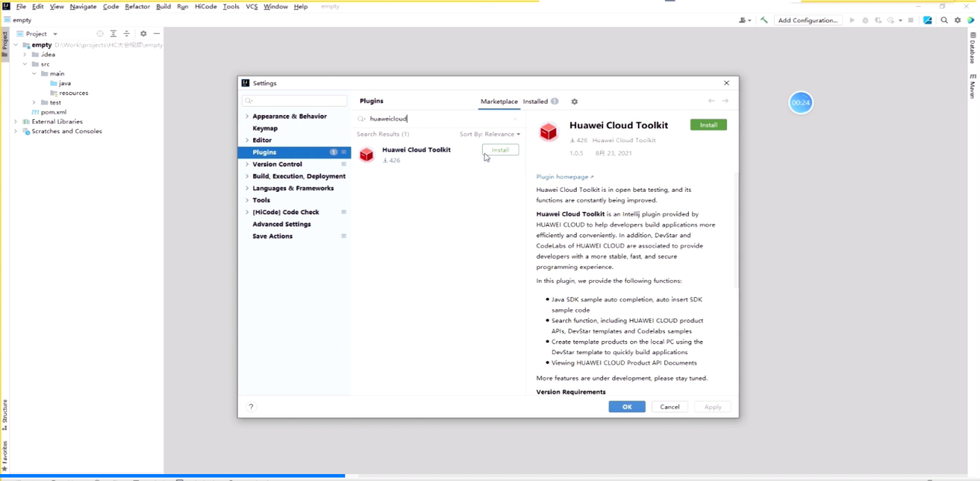The image size is (980, 481).
Task: Click the colorful plugin icon at toolbar end
Action: [971, 20]
